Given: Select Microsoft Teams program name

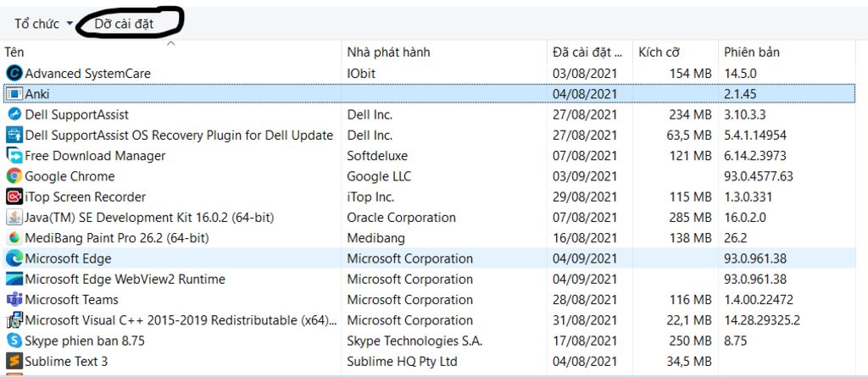Looking at the screenshot, I should pyautogui.click(x=71, y=300).
